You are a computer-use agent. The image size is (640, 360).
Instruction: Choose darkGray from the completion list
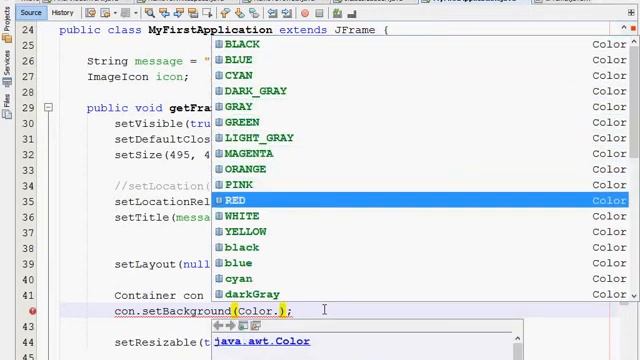pos(420,294)
